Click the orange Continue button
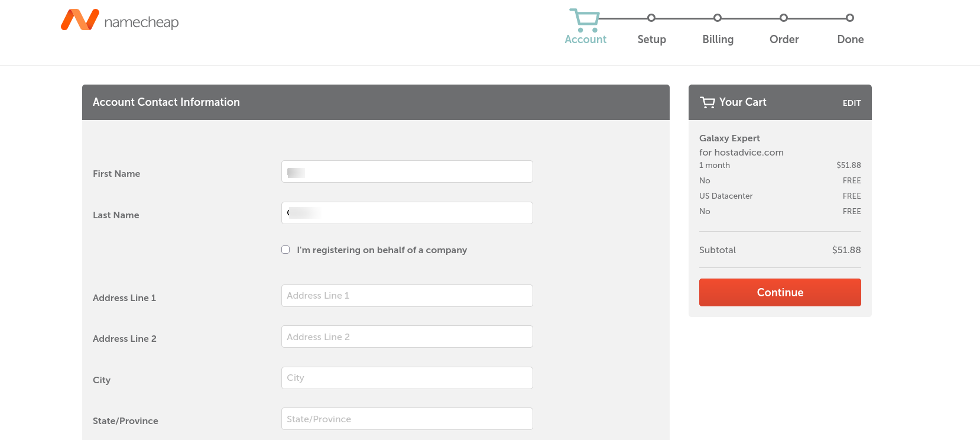Screen dimensions: 980x440 780,292
